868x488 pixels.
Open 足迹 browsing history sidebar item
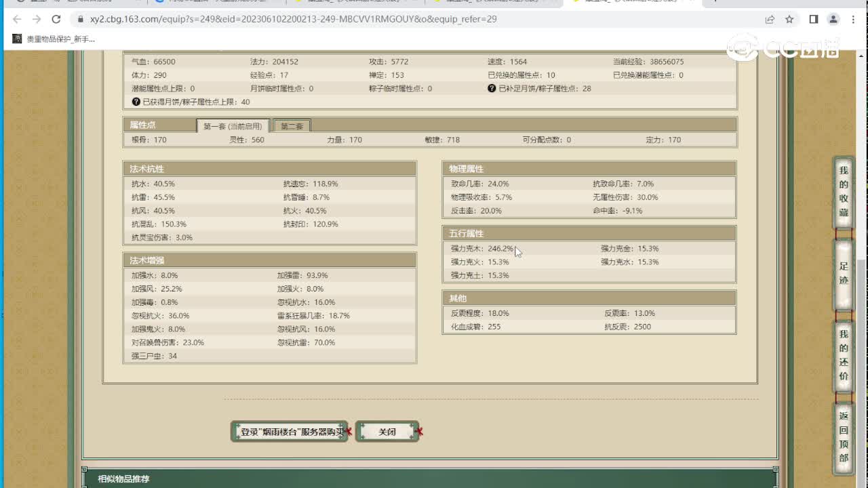844,273
